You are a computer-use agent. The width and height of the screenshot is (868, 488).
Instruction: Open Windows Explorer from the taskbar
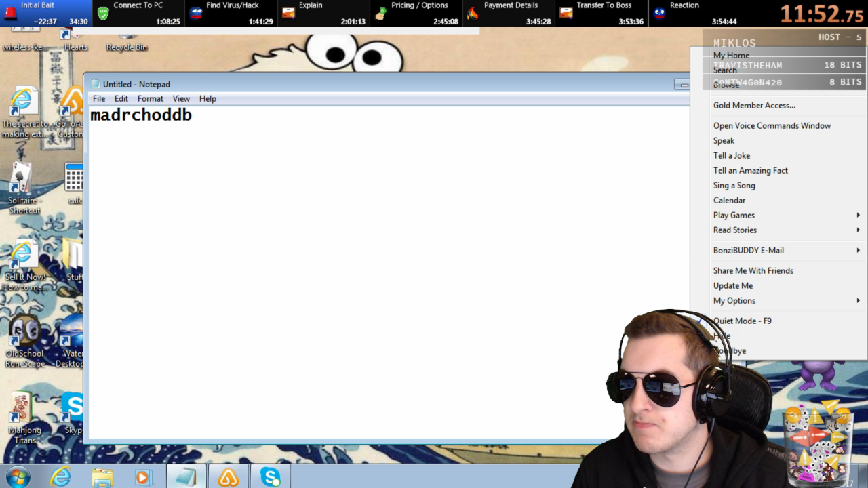click(102, 476)
